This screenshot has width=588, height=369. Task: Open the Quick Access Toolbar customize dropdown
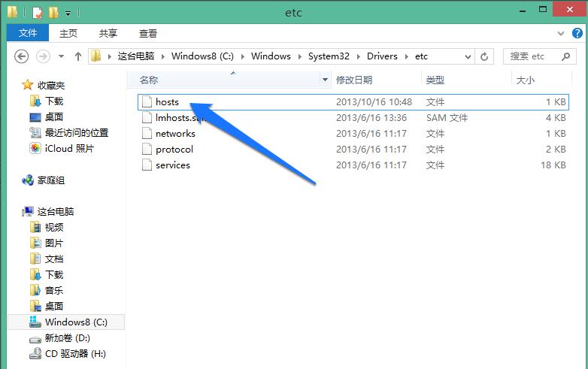(x=68, y=14)
